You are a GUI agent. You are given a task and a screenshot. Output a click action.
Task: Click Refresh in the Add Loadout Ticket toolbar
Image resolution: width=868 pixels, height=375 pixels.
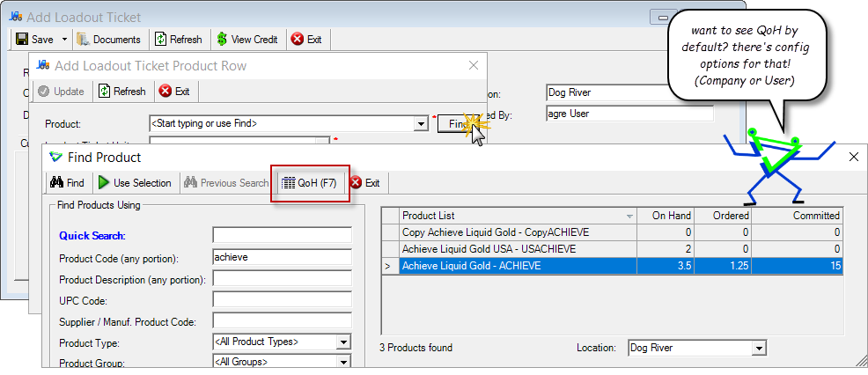tap(178, 40)
